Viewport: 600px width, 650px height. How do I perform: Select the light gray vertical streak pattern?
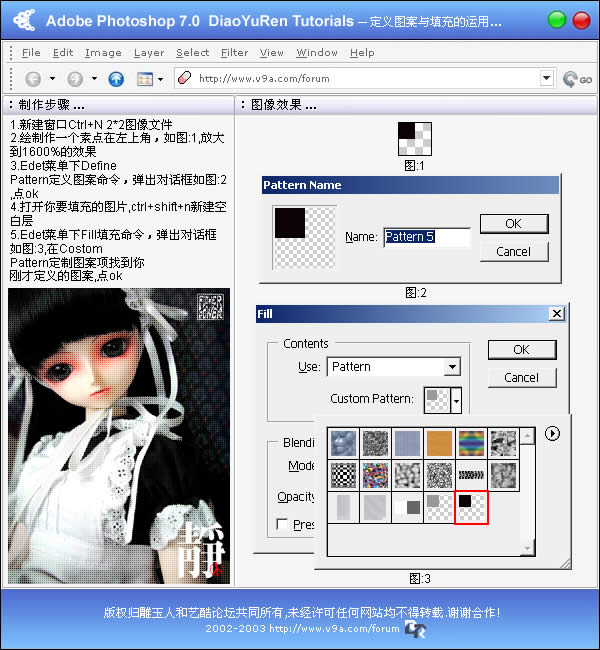(x=343, y=507)
